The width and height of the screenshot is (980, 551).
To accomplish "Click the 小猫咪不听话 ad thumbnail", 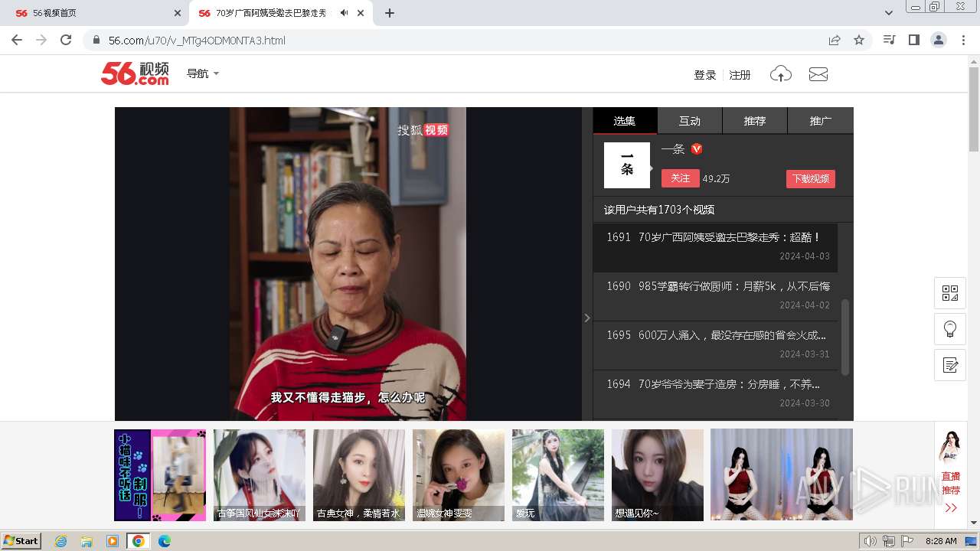I will click(160, 475).
